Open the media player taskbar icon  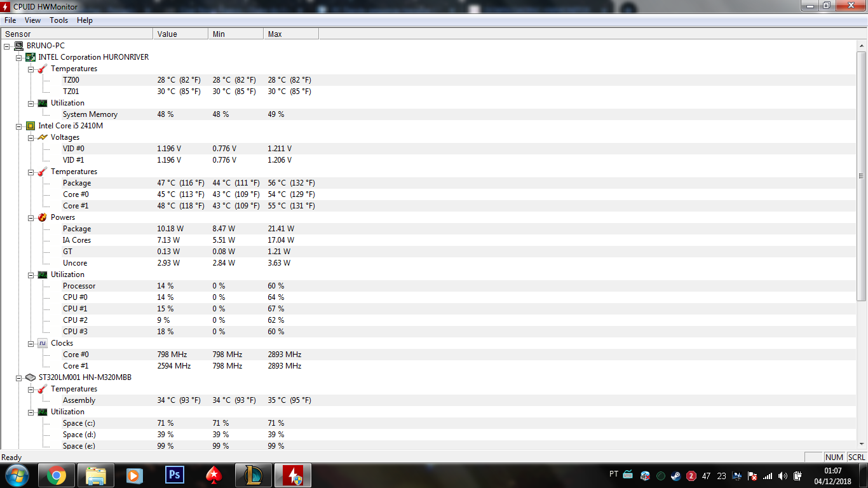pos(134,475)
